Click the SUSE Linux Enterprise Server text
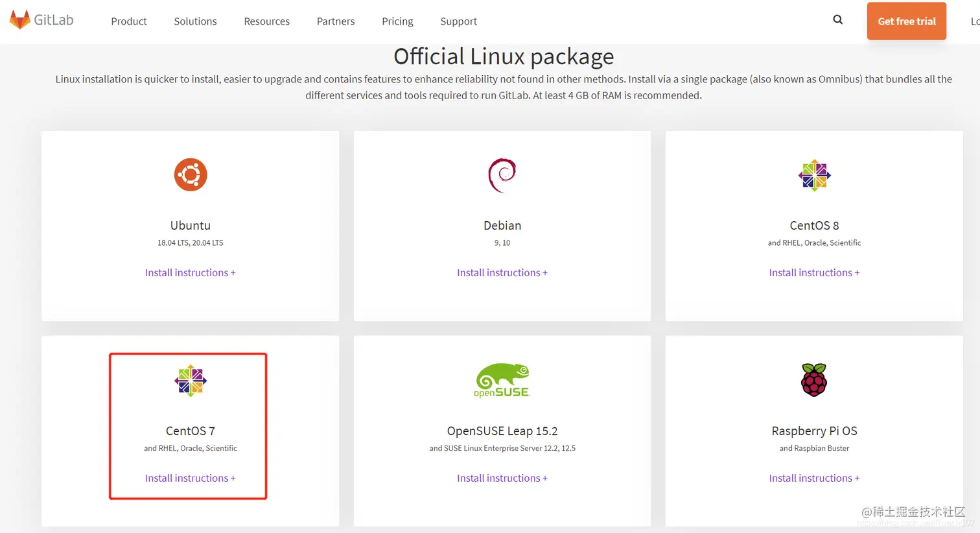This screenshot has height=533, width=980. click(502, 449)
